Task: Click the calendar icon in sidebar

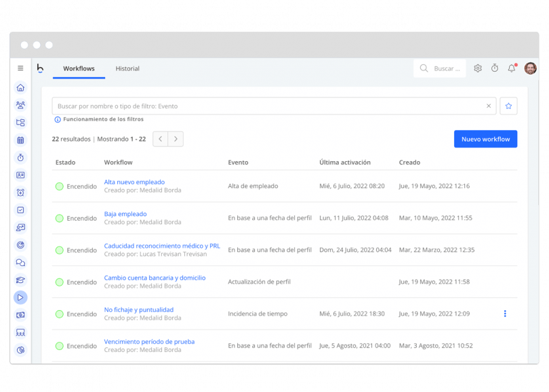Action: (20, 140)
